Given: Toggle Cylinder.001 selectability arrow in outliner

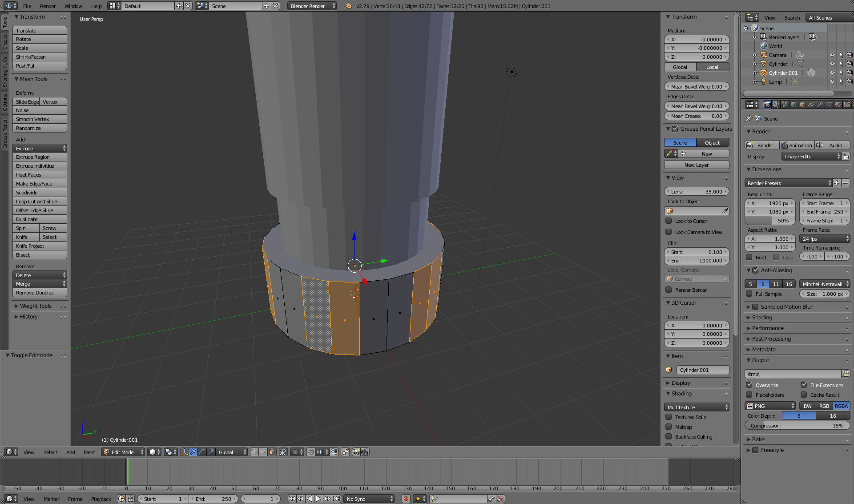Looking at the screenshot, I should click(841, 73).
